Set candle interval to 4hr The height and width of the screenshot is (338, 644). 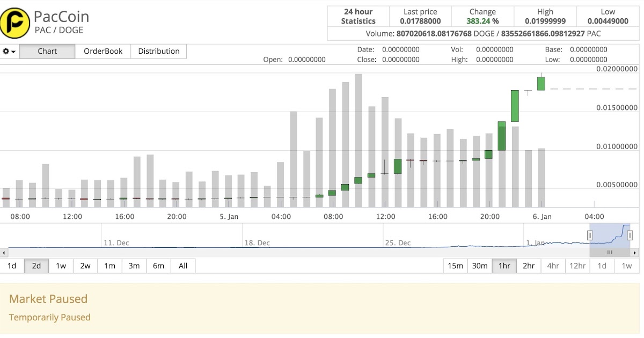553,266
